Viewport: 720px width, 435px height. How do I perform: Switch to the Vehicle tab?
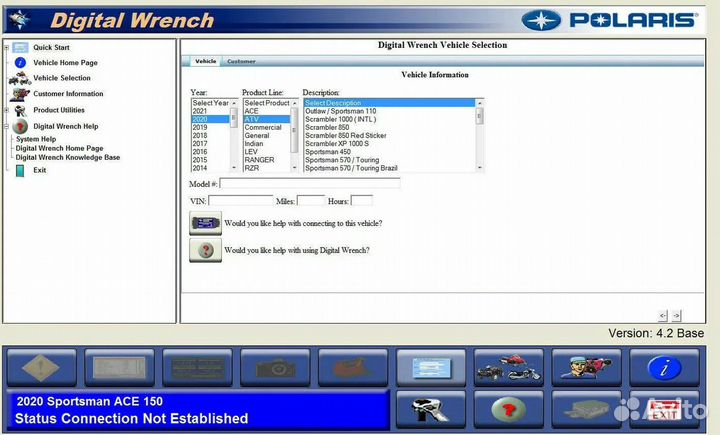click(x=205, y=61)
